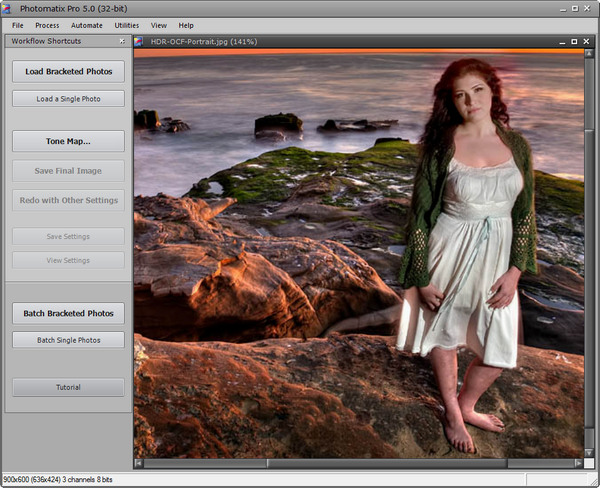Click the horizontal scrollbar right arrow
Screen dimensions: 600x488
(577, 464)
